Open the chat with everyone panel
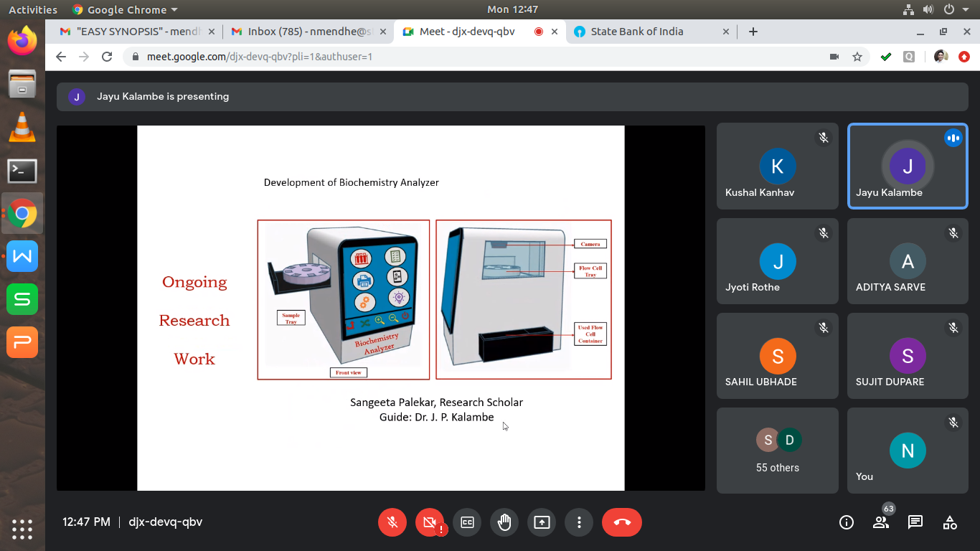980x551 pixels. pos(915,522)
